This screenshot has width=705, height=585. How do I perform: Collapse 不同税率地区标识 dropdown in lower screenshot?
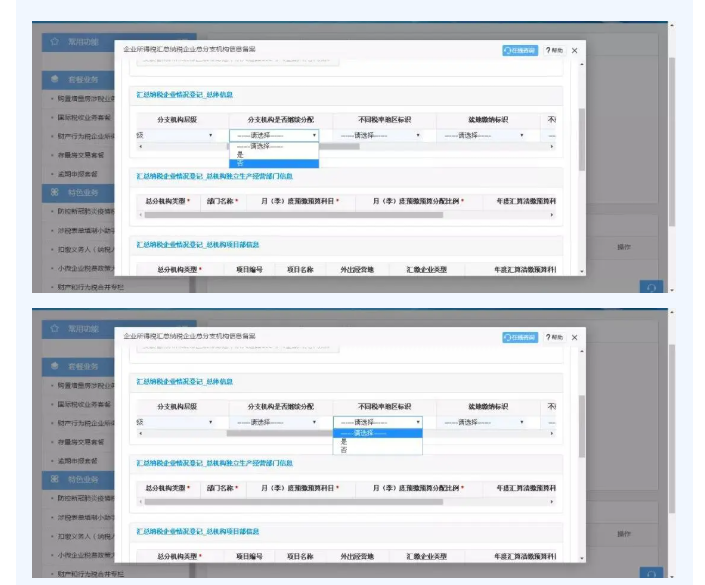click(378, 422)
